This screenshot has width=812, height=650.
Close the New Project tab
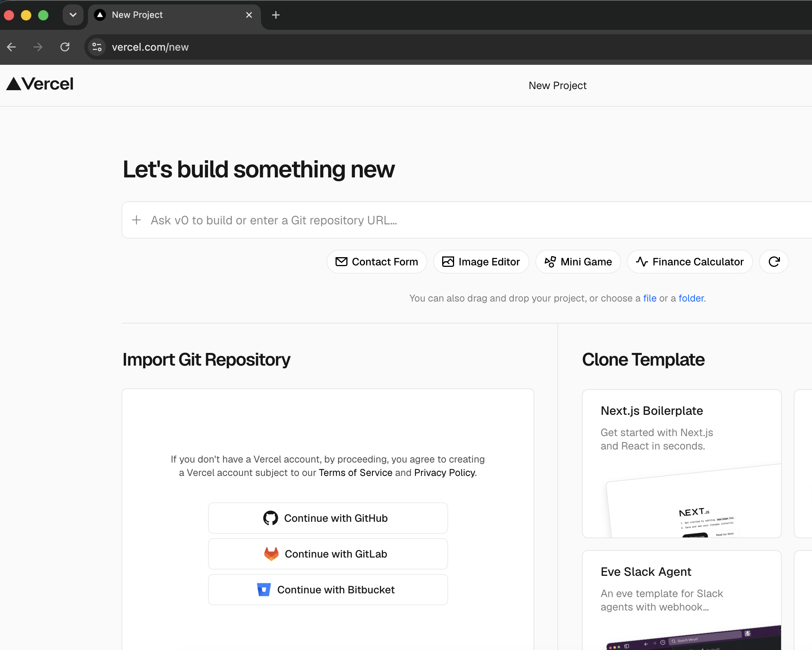point(249,15)
